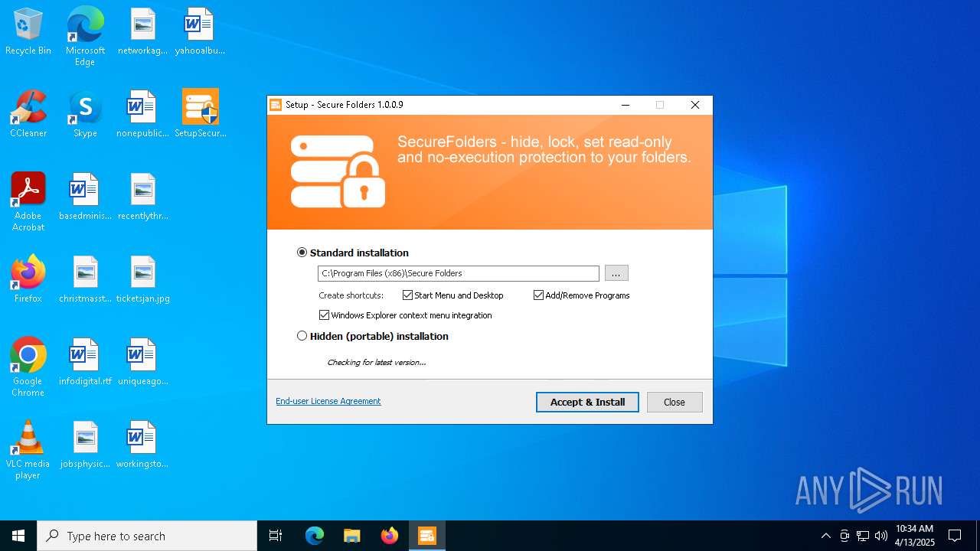
Task: Open Adobe Acrobat desktop shortcut
Action: click(28, 202)
